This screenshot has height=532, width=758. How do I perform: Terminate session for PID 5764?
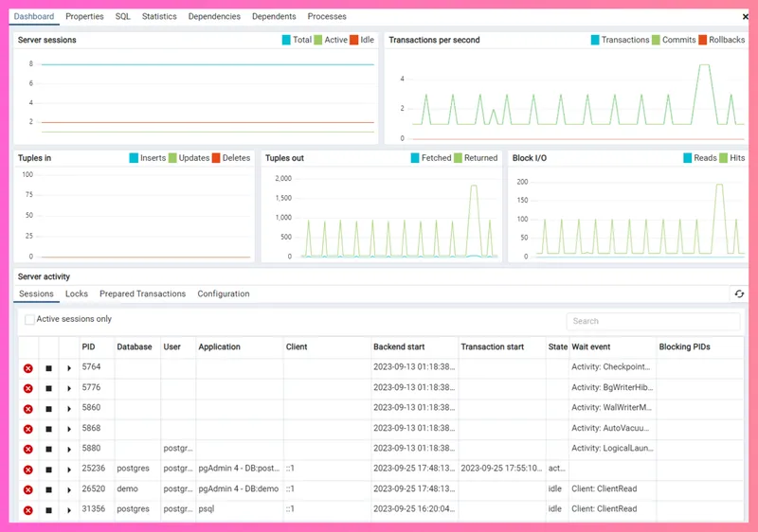28,368
